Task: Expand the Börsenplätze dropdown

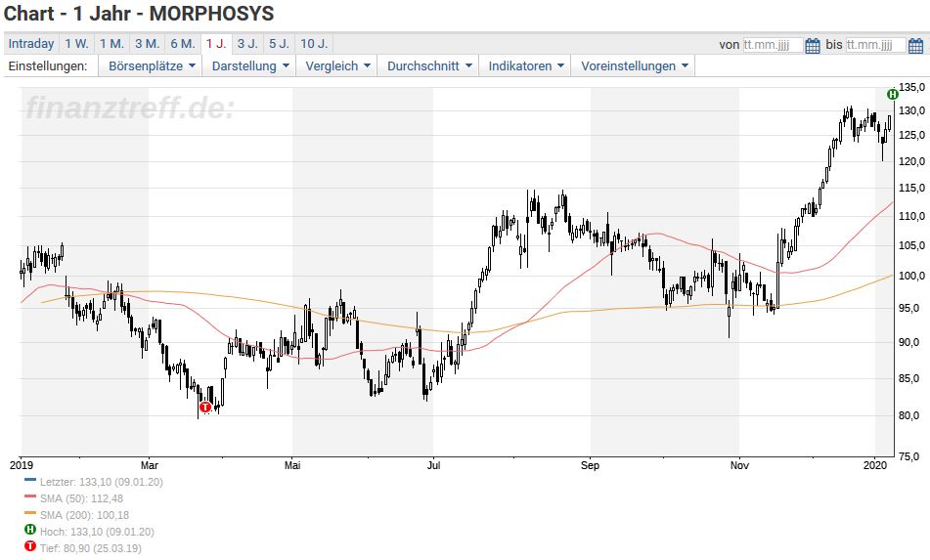Action: 152,65
